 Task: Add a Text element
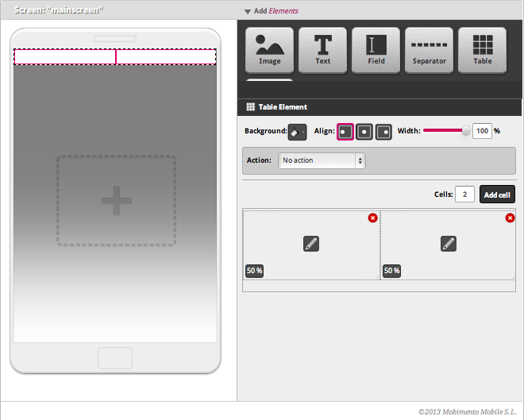[x=322, y=50]
